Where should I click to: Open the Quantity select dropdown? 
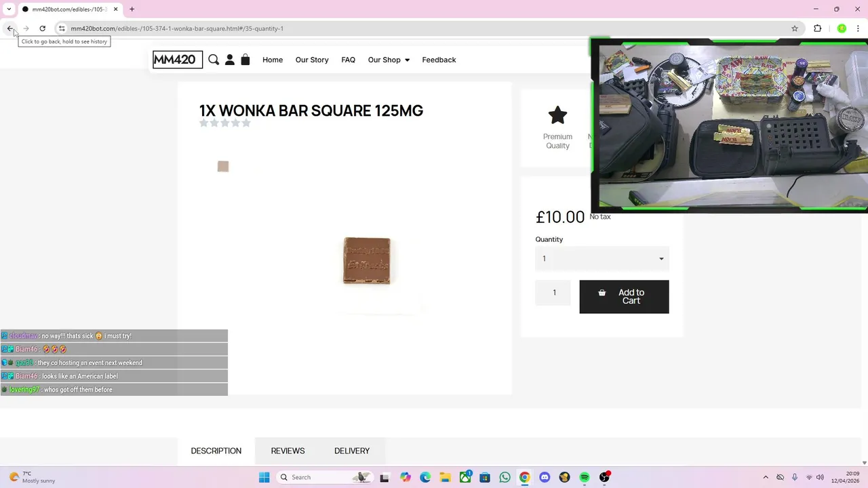click(602, 258)
